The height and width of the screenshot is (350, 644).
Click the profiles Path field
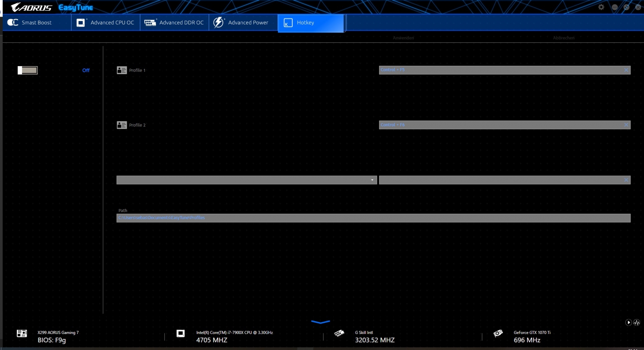[373, 218]
